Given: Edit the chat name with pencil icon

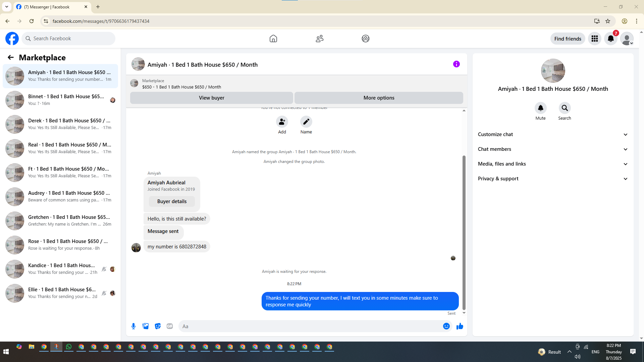Looking at the screenshot, I should 306,122.
